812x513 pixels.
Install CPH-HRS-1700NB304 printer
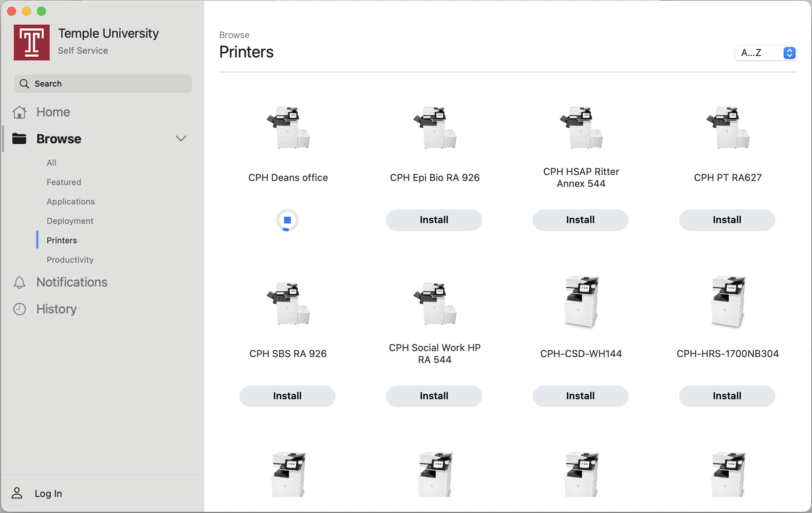point(727,396)
